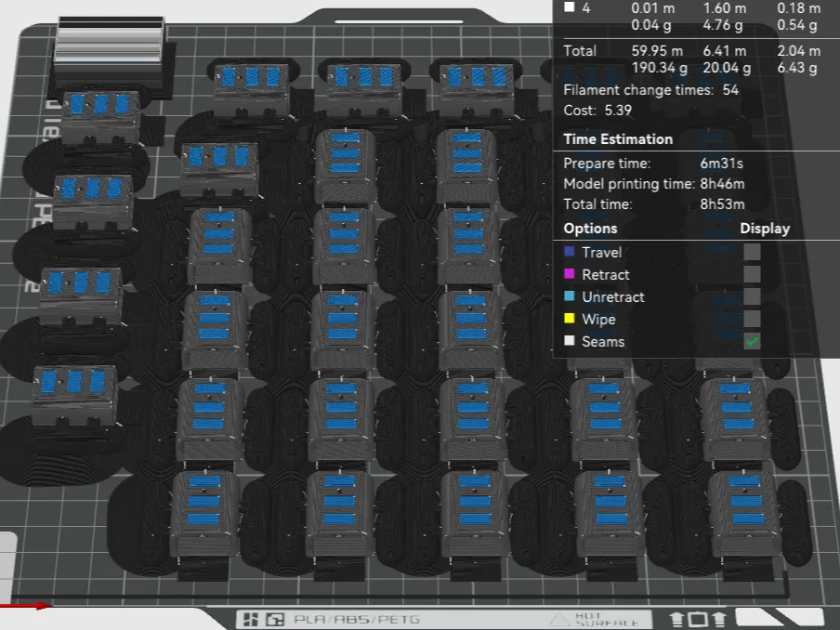Enable the Retract display checkbox

pos(752,274)
